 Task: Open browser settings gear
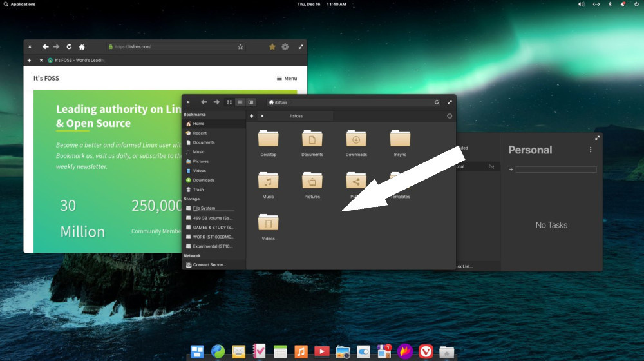tap(285, 47)
